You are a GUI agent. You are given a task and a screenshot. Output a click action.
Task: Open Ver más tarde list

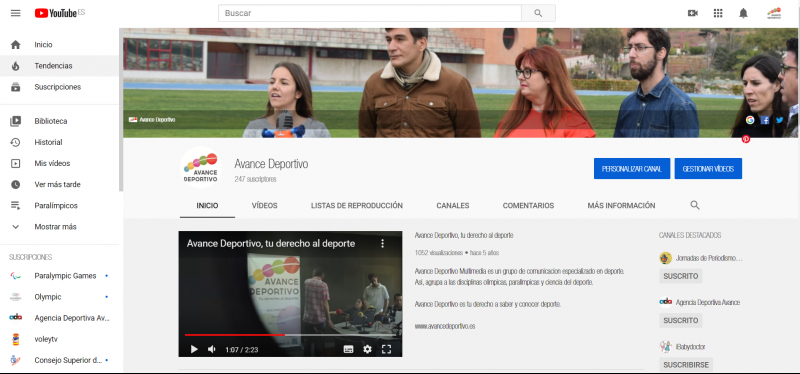point(59,184)
